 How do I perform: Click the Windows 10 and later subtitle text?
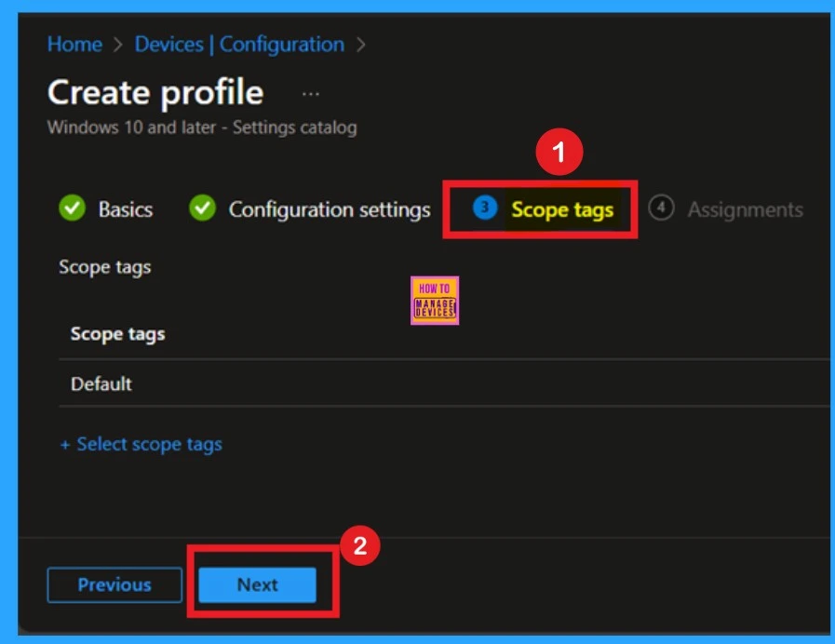pyautogui.click(x=202, y=127)
